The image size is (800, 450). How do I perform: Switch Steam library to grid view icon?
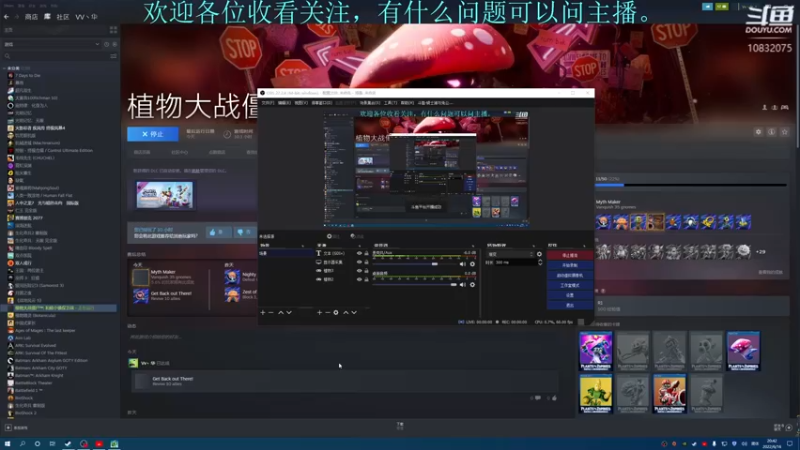click(x=113, y=30)
